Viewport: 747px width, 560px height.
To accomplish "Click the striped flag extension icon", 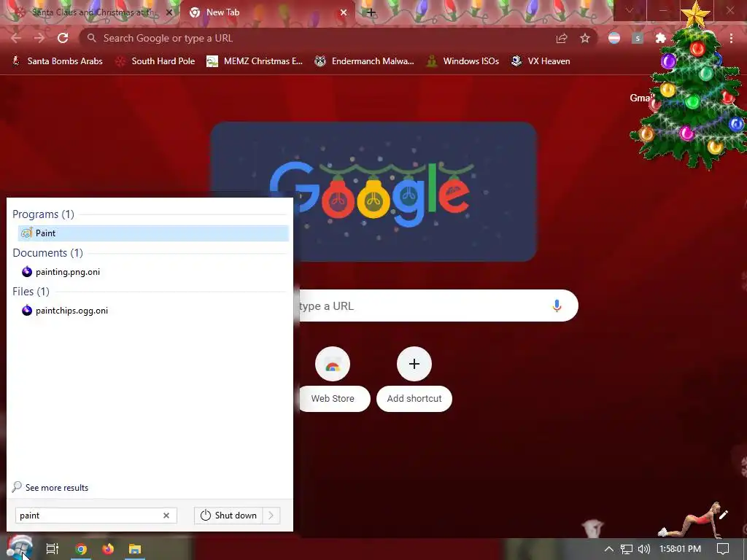I will 614,38.
